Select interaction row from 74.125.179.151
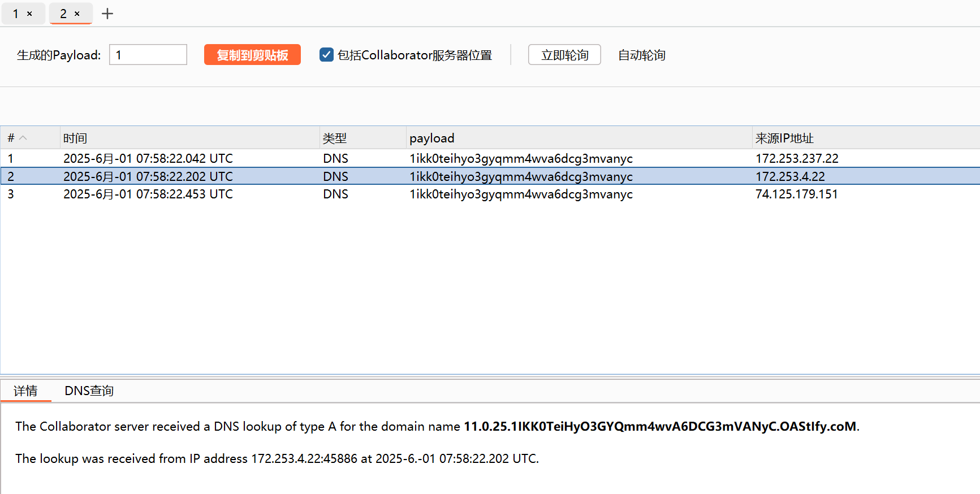980x494 pixels. tap(339, 194)
